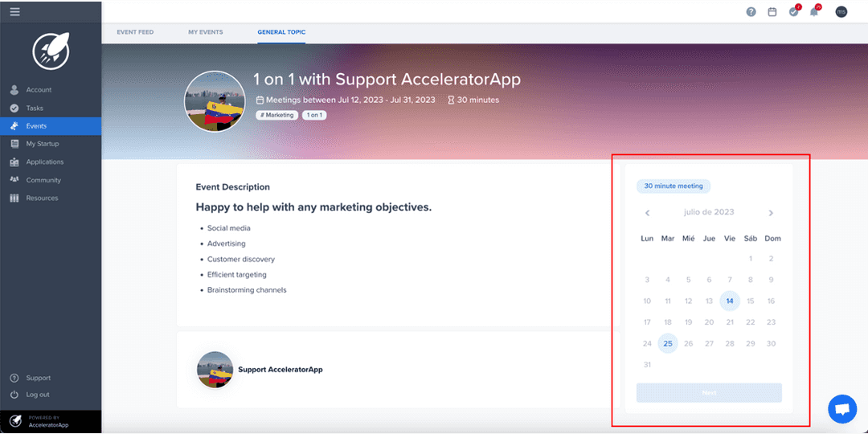Screen dimensions: 868x434
Task: Go to previous month in calendar
Action: [647, 212]
